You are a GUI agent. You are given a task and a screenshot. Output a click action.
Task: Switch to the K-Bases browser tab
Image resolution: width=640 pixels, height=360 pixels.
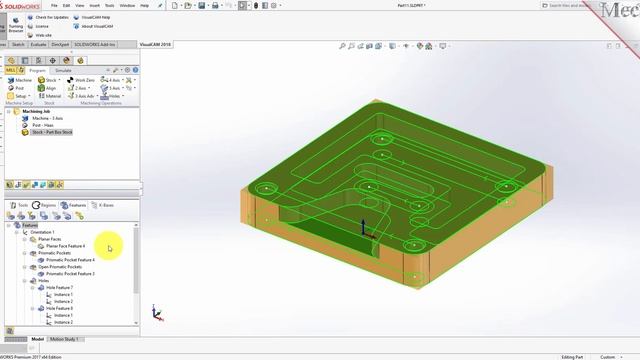point(102,205)
